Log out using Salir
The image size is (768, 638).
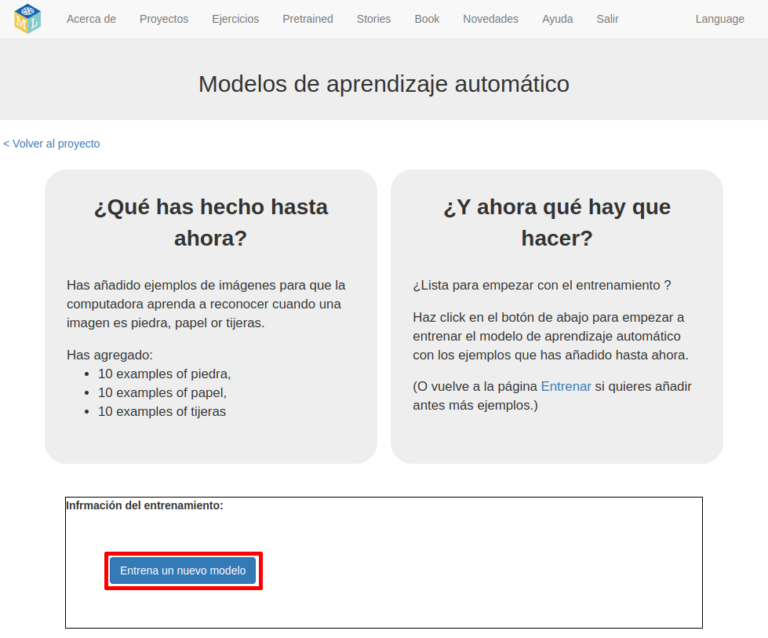[x=607, y=19]
